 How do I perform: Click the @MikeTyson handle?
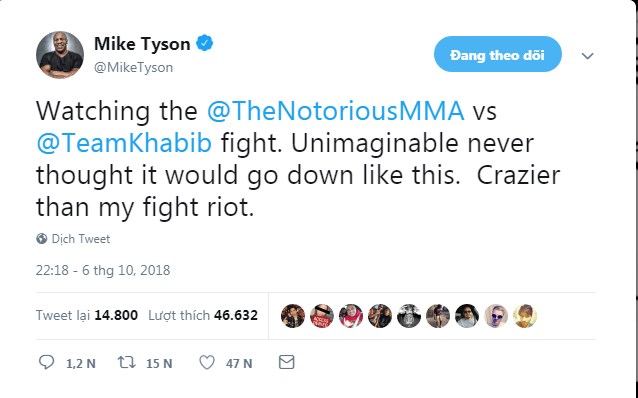click(133, 67)
